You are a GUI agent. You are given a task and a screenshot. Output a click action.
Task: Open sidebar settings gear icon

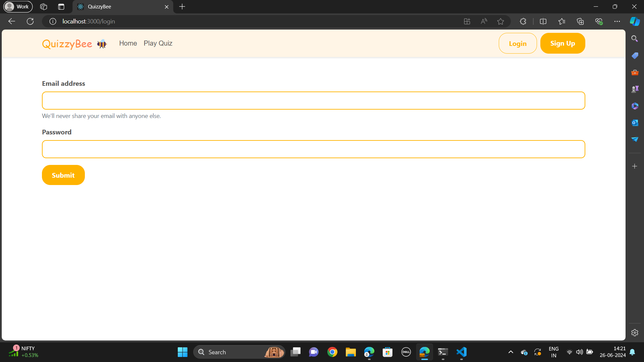pyautogui.click(x=635, y=333)
